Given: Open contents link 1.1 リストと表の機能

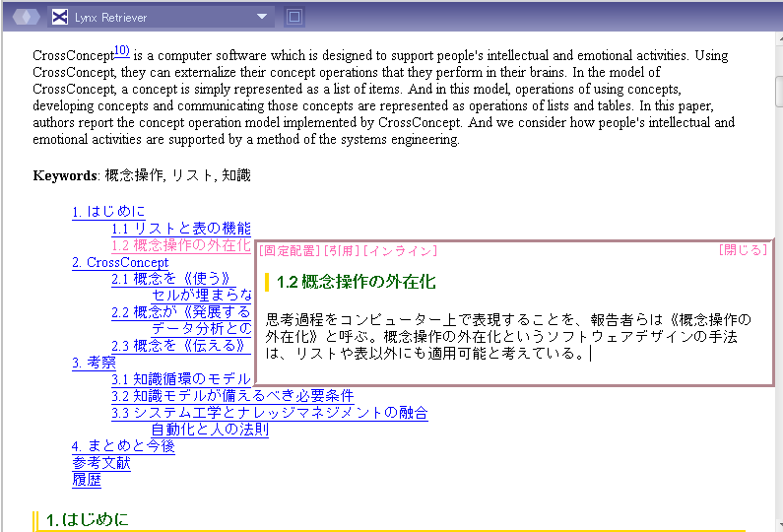Looking at the screenshot, I should (x=181, y=229).
